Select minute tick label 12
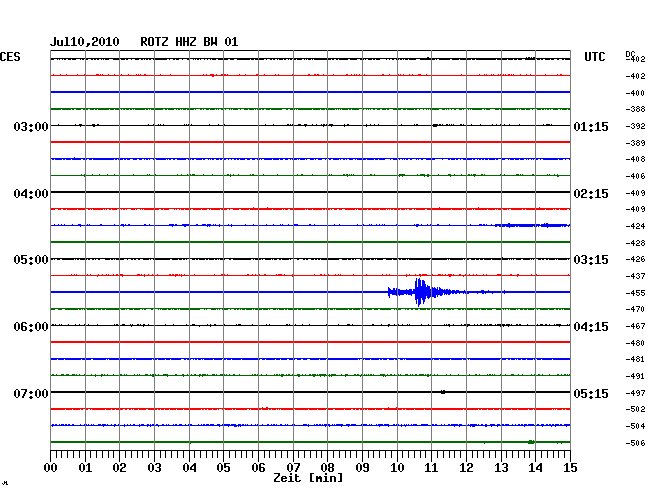This screenshot has height=494, width=650. point(466,468)
